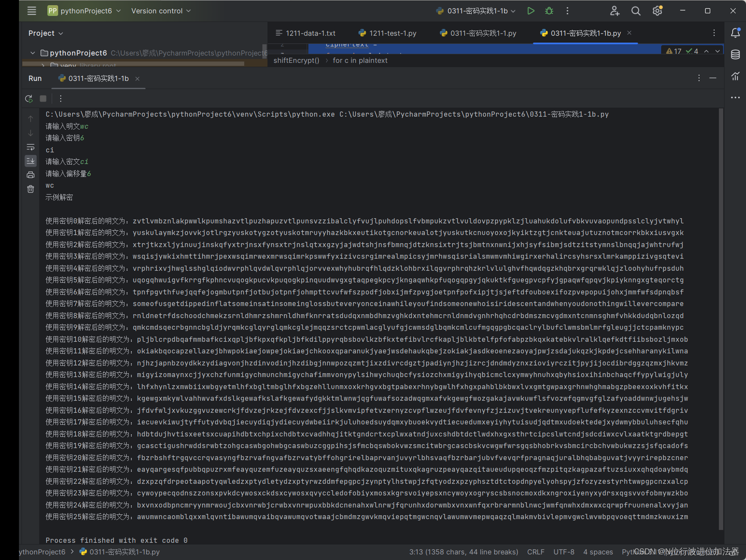Open the pythonProject6 project dropdown

(84, 11)
